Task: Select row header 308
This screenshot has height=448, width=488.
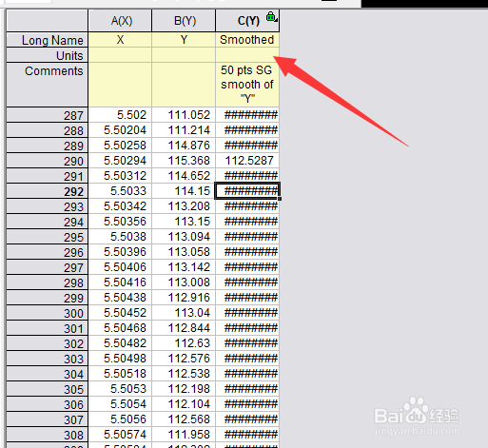Action: (48, 435)
